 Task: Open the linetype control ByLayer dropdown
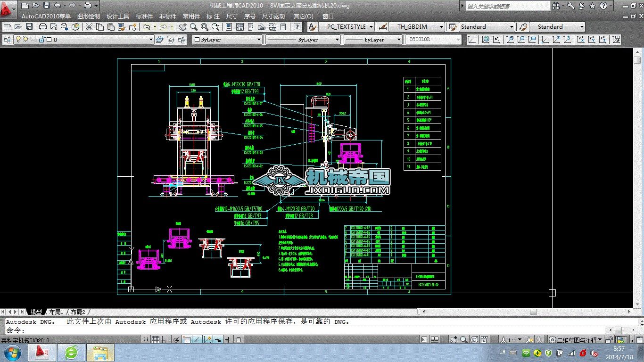[303, 40]
